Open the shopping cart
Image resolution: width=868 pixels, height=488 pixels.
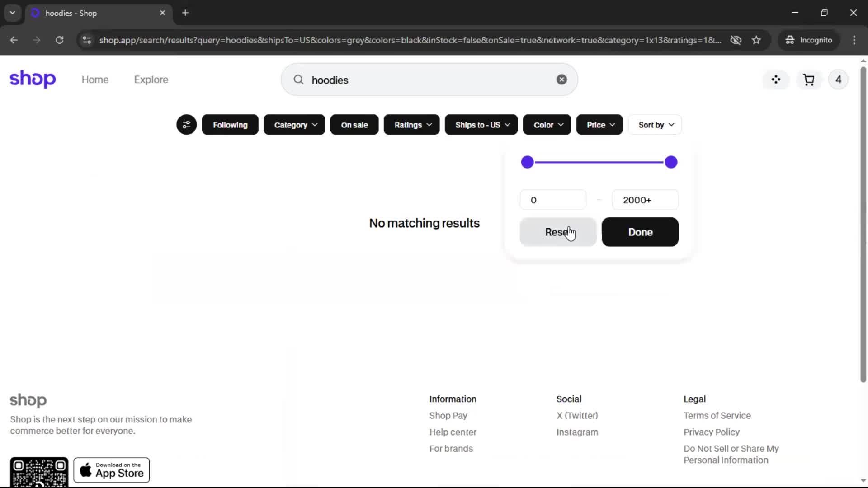(x=808, y=80)
